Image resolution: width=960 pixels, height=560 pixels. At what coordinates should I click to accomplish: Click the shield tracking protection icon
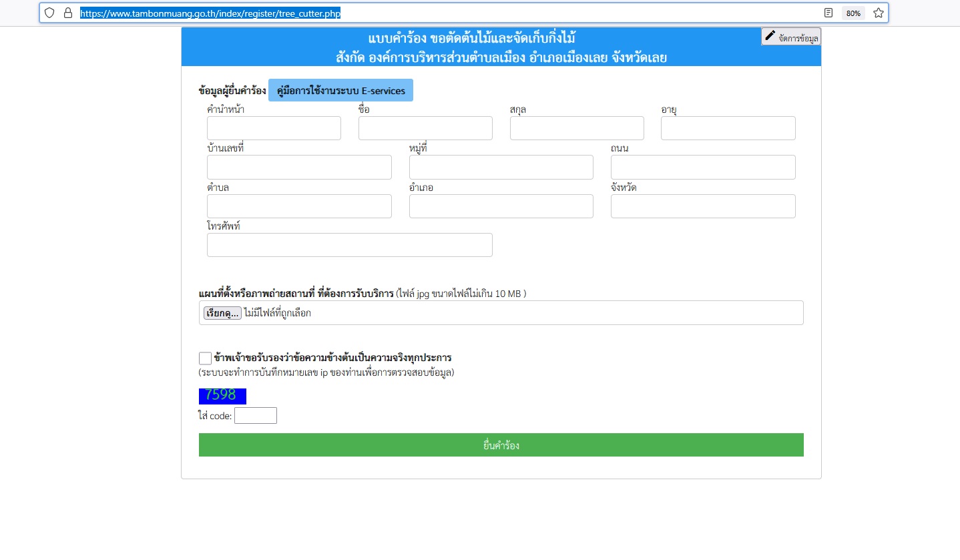coord(49,13)
